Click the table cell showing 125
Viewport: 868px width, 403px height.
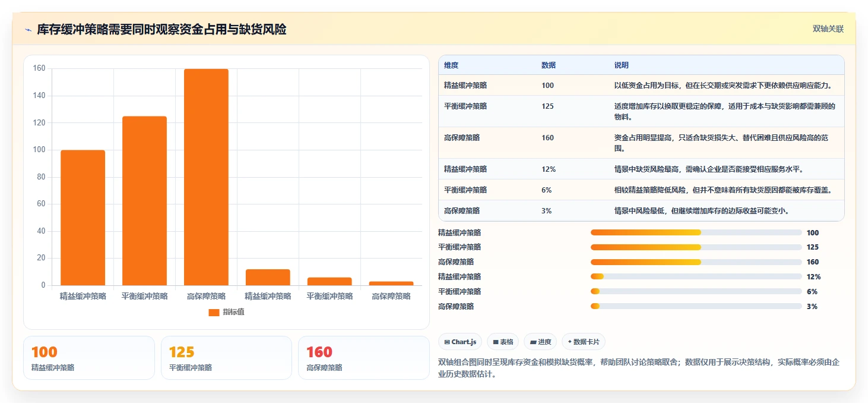(547, 106)
